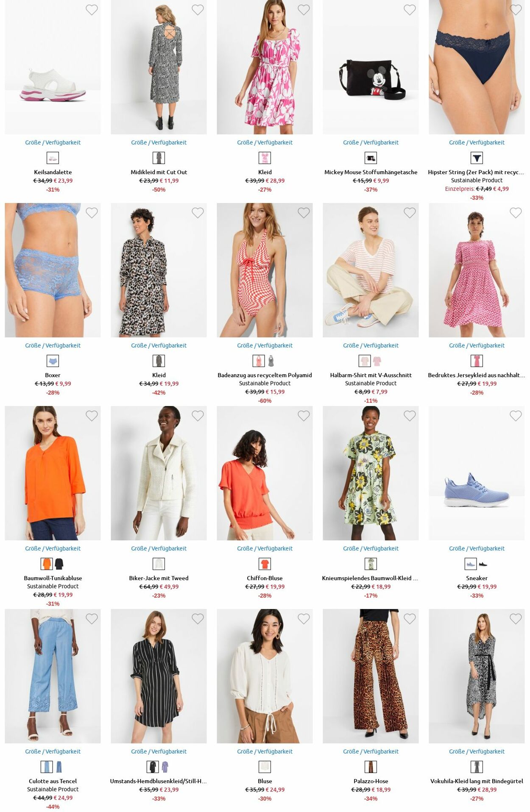The width and height of the screenshot is (530, 812).
Task: Choose black Sneaker color swatch
Action: click(483, 564)
